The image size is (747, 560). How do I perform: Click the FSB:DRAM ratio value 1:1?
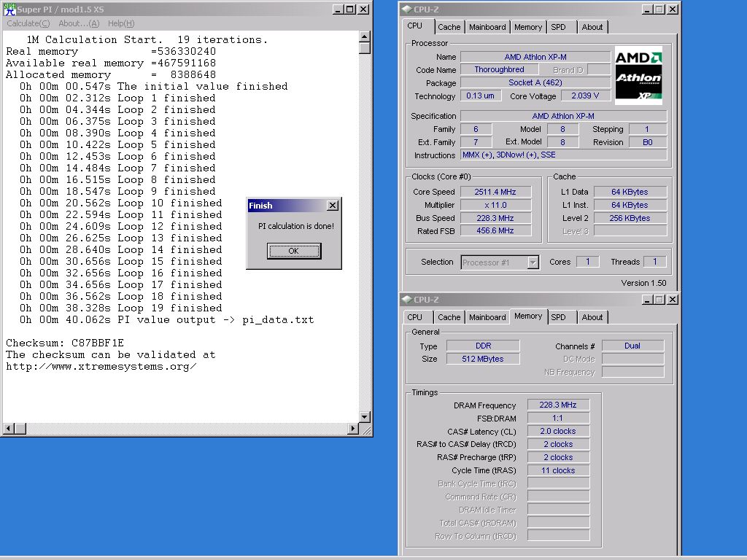(558, 418)
